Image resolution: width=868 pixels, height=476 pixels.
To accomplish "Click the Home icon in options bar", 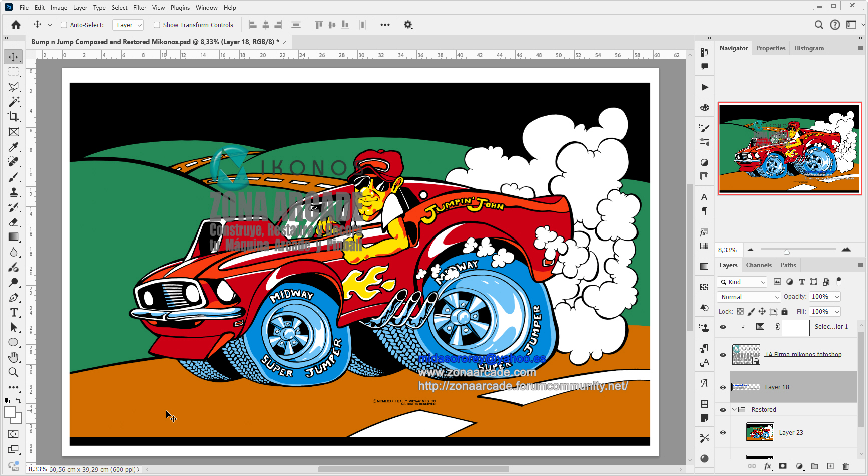I will (16, 25).
